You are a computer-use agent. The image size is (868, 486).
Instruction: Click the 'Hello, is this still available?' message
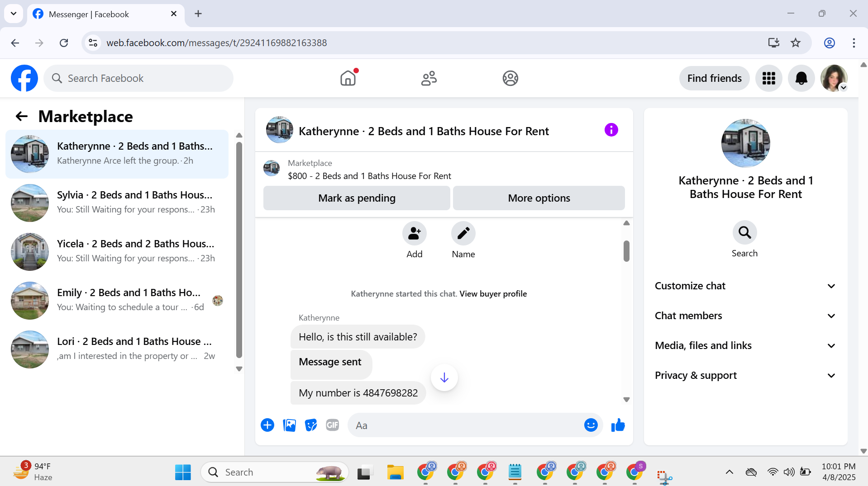(358, 337)
